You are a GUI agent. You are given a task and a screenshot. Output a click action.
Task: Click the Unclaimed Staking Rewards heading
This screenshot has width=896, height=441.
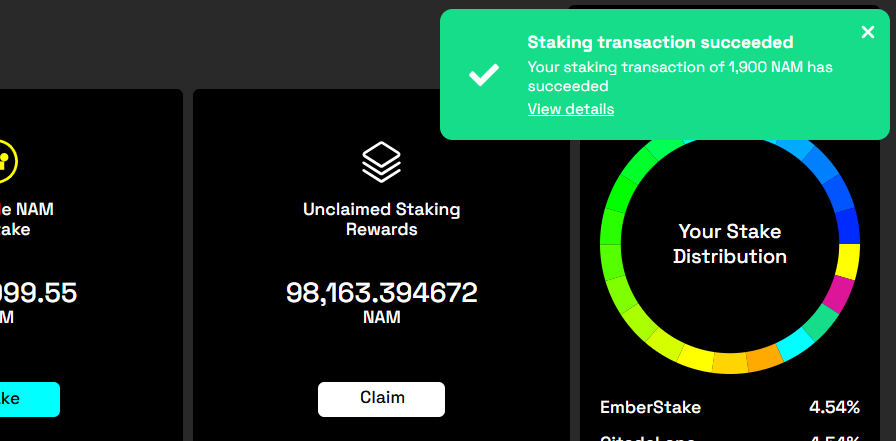[381, 219]
